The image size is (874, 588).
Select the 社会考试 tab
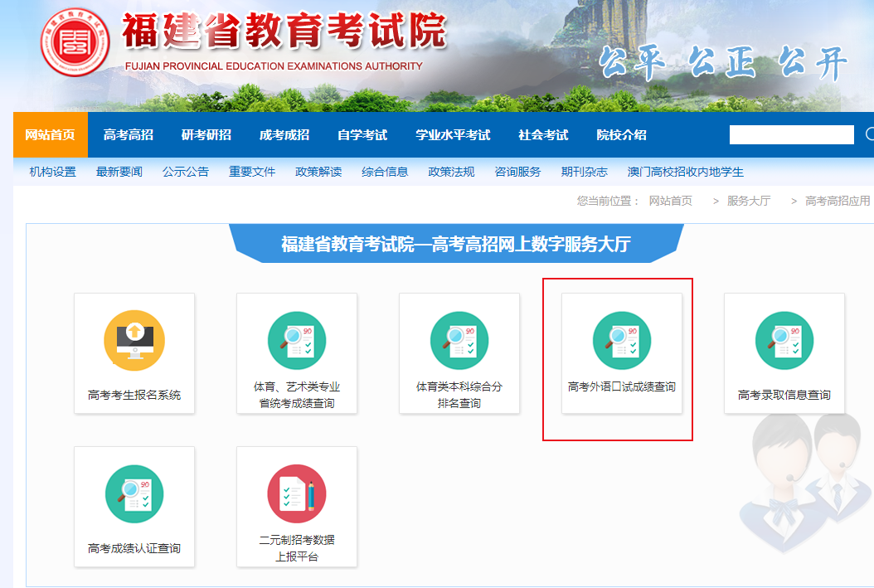click(x=543, y=135)
